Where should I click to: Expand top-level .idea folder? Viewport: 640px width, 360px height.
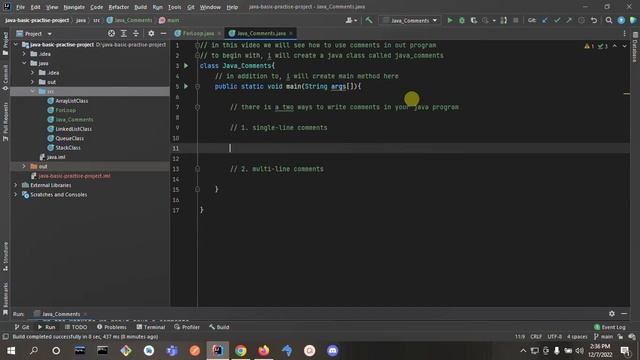pos(24,54)
